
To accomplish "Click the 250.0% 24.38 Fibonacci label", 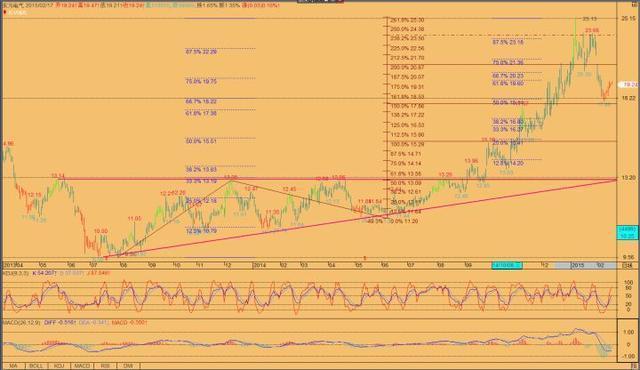I will [407, 29].
